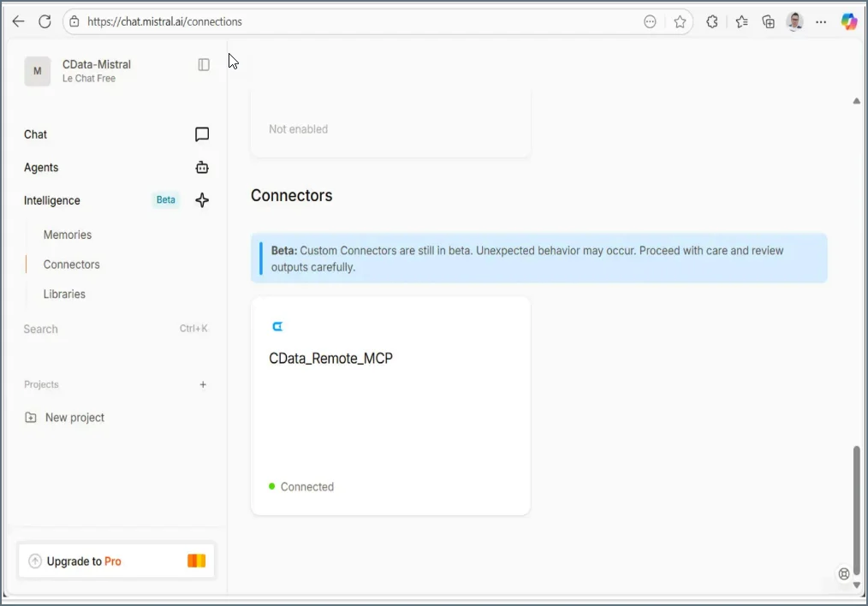Image resolution: width=868 pixels, height=606 pixels.
Task: Open browser settings and more menu
Action: coord(821,21)
